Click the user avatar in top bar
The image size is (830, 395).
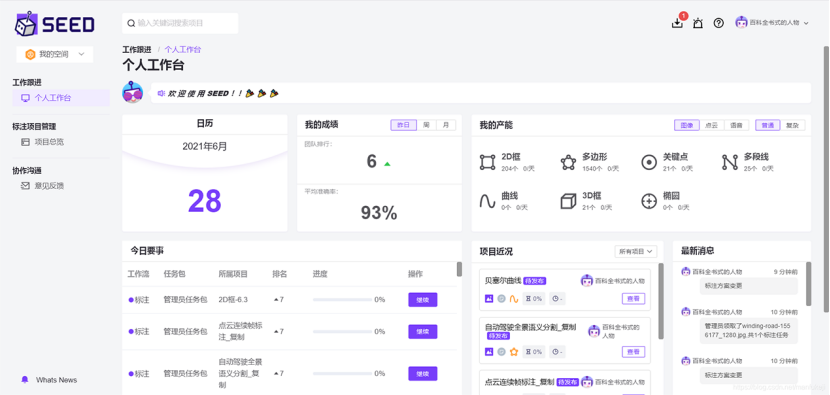coord(742,23)
